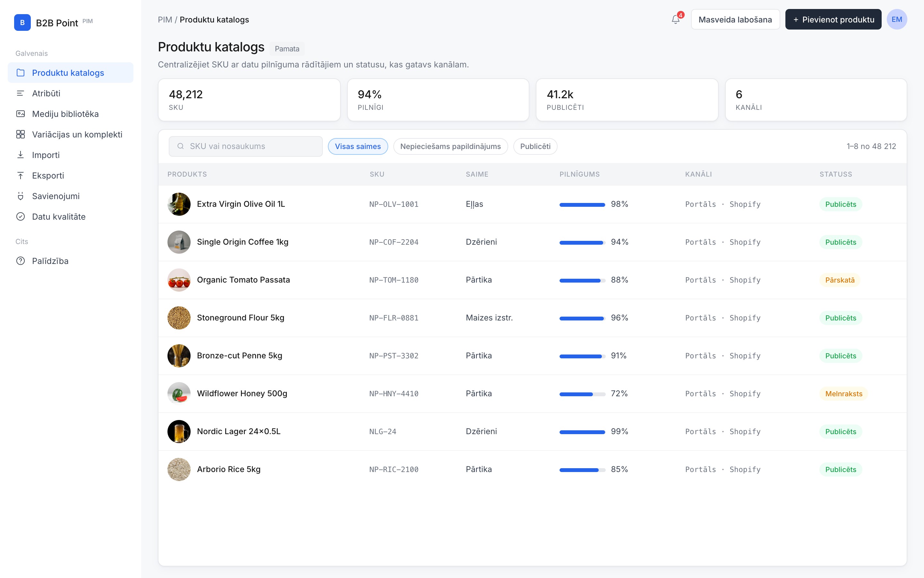Click the 98% completeness bar for Olive Oil
This screenshot has width=924, height=578.
[x=582, y=205]
